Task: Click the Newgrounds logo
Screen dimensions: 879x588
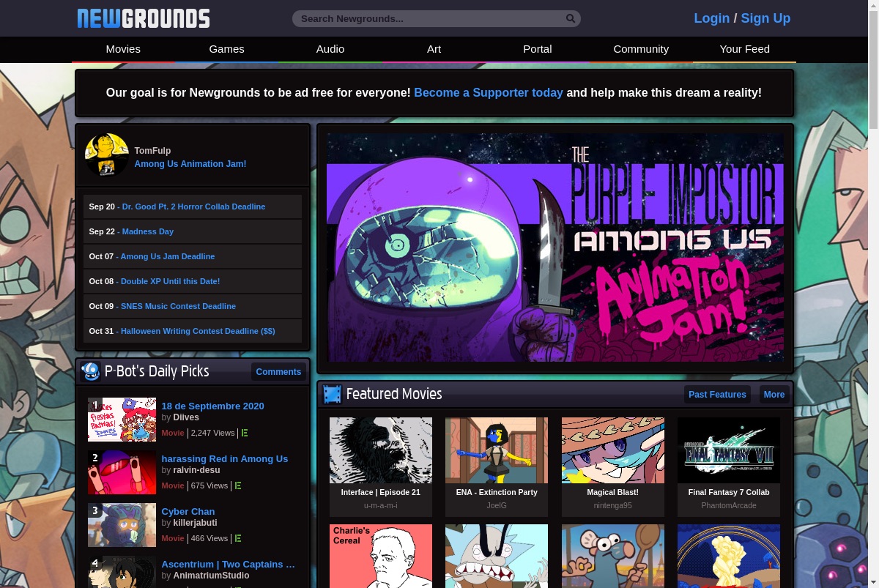Action: tap(144, 18)
